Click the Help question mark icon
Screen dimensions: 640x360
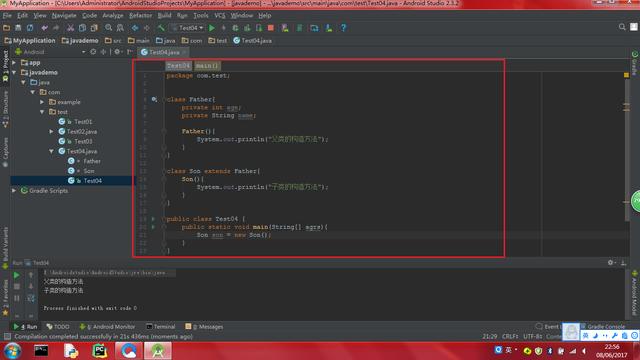343,28
